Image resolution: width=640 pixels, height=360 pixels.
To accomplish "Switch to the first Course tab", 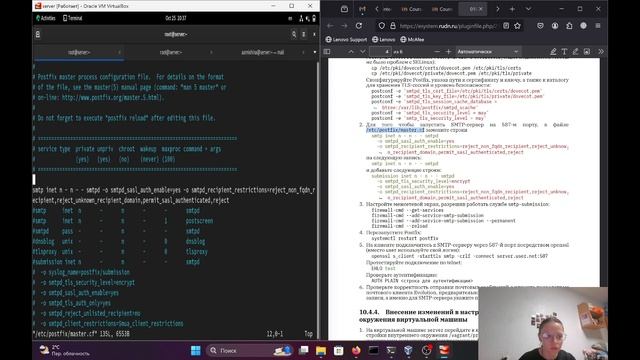I will (x=411, y=9).
